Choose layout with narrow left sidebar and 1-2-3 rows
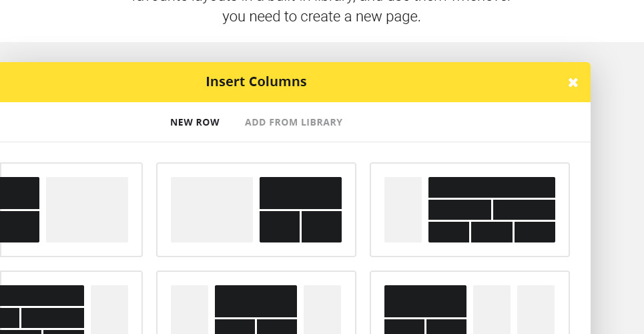The width and height of the screenshot is (644, 334). [x=470, y=210]
